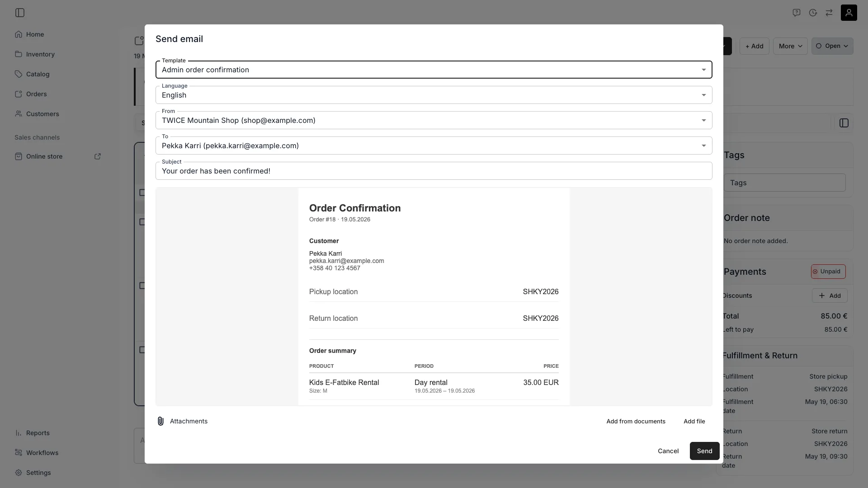This screenshot has height=488, width=868.
Task: Open the Open status dropdown
Action: tap(832, 46)
